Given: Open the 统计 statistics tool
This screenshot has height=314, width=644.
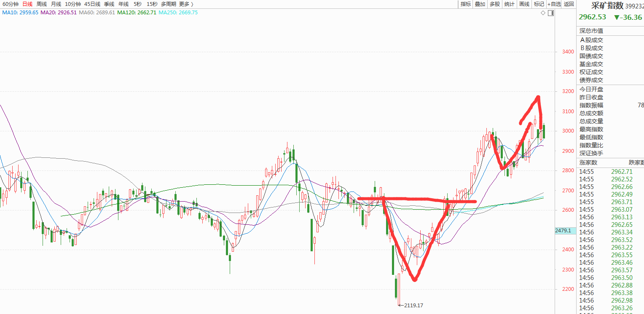Looking at the screenshot, I should point(509,4).
